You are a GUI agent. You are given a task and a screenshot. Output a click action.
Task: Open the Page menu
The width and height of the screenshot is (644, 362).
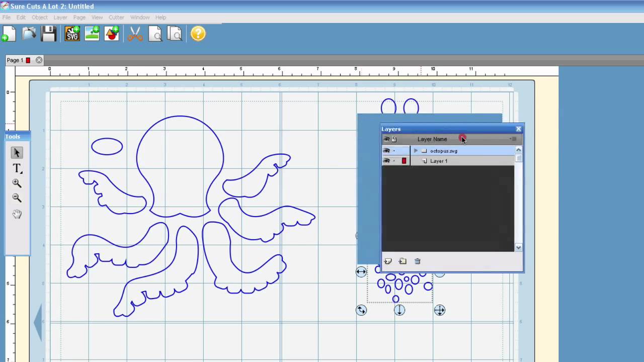click(79, 18)
